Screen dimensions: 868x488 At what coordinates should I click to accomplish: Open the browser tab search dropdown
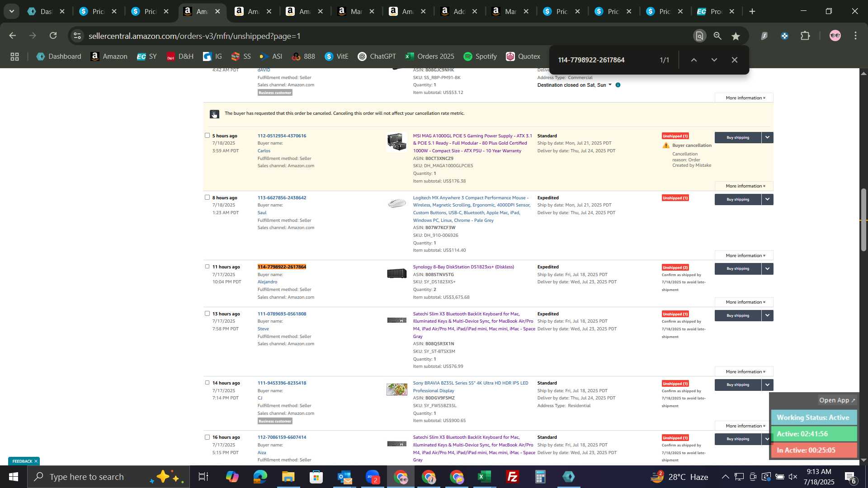(x=11, y=11)
